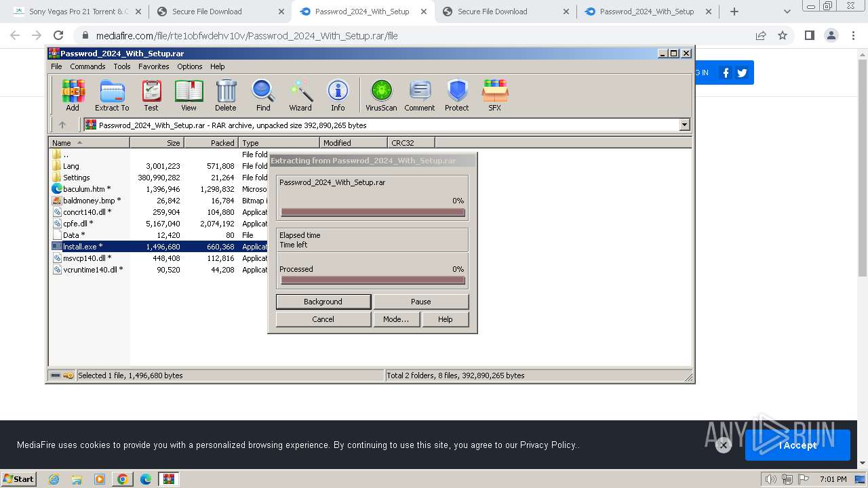The image size is (868, 488).
Task: Open the Options menu
Action: [x=190, y=66]
